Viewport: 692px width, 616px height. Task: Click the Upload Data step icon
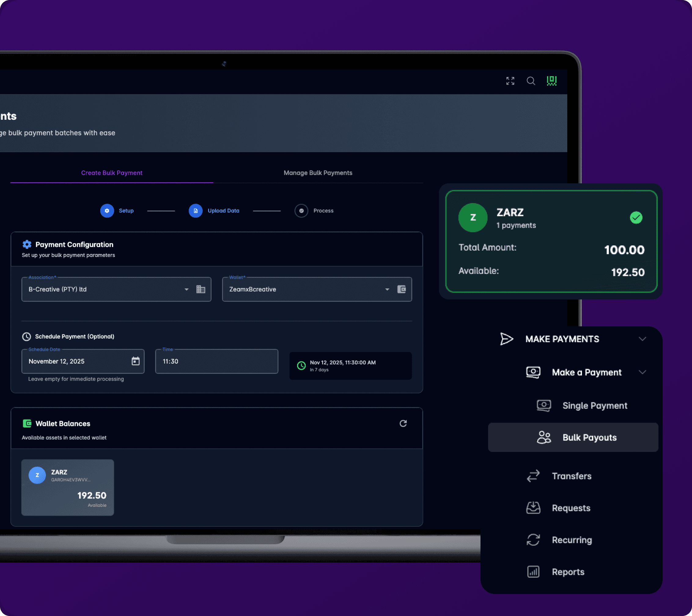pos(195,211)
